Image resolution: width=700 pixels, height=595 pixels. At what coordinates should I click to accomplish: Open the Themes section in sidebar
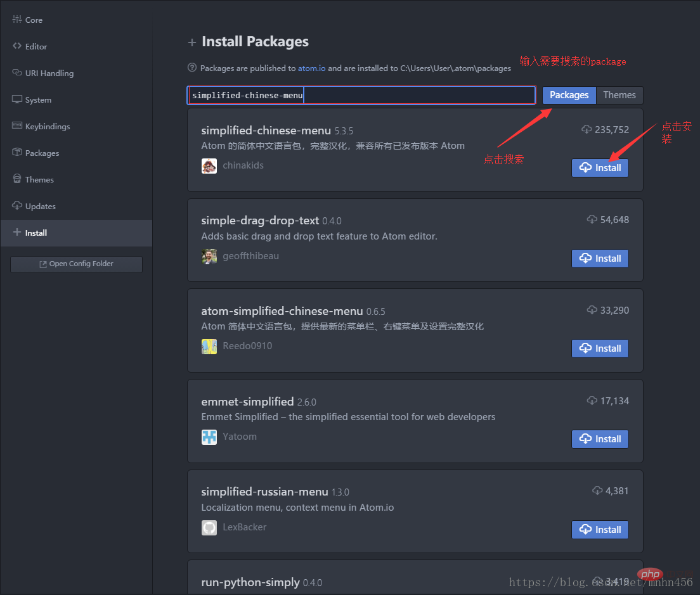pos(76,180)
